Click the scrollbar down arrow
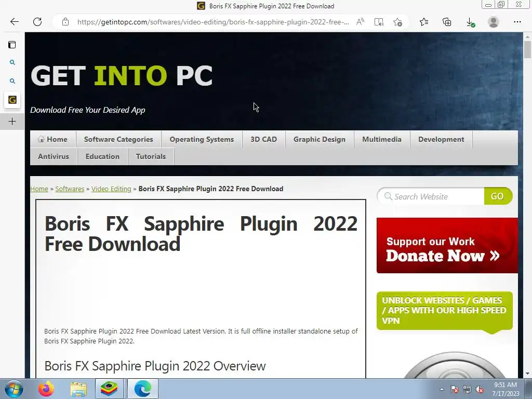The width and height of the screenshot is (532, 399). click(527, 374)
